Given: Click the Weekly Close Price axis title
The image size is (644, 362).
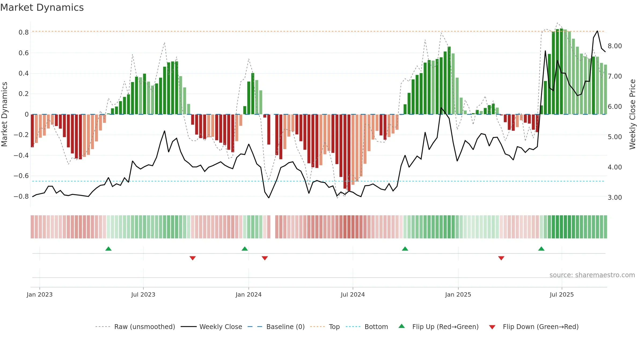Looking at the screenshot, I should point(632,114).
